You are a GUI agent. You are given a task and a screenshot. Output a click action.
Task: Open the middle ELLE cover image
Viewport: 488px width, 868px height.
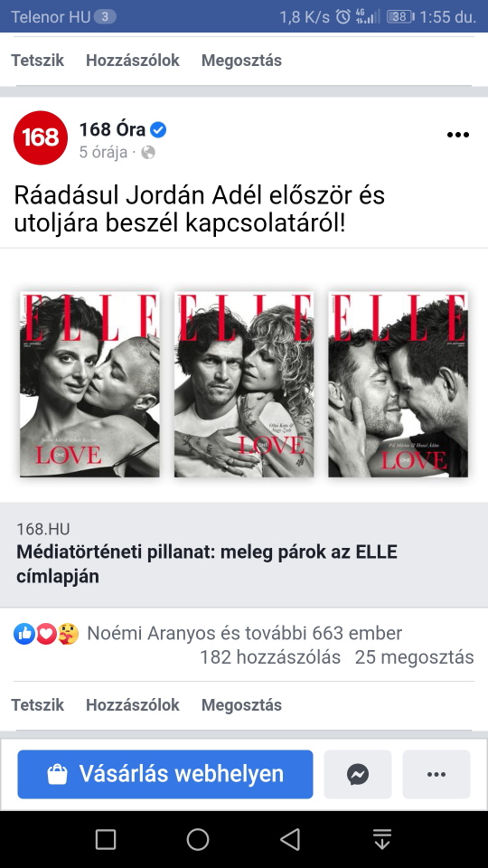tap(244, 384)
